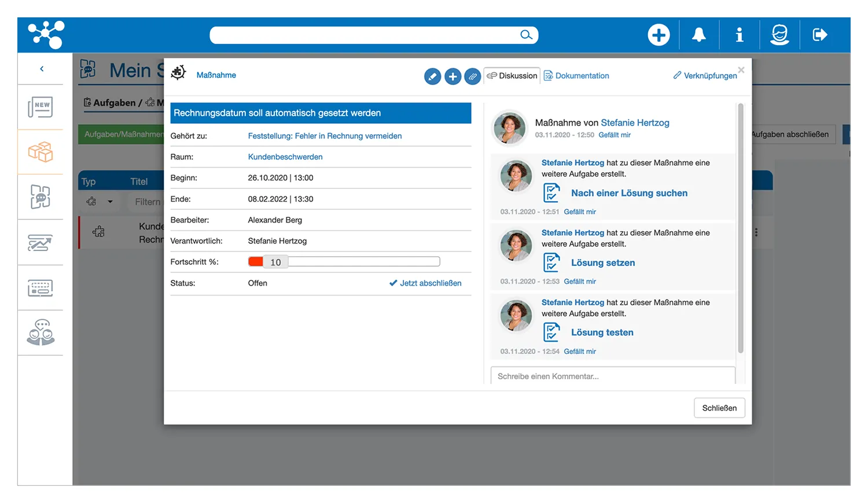Click Jetzt abschließen to complete the measure
868x503 pixels.
[x=425, y=283]
